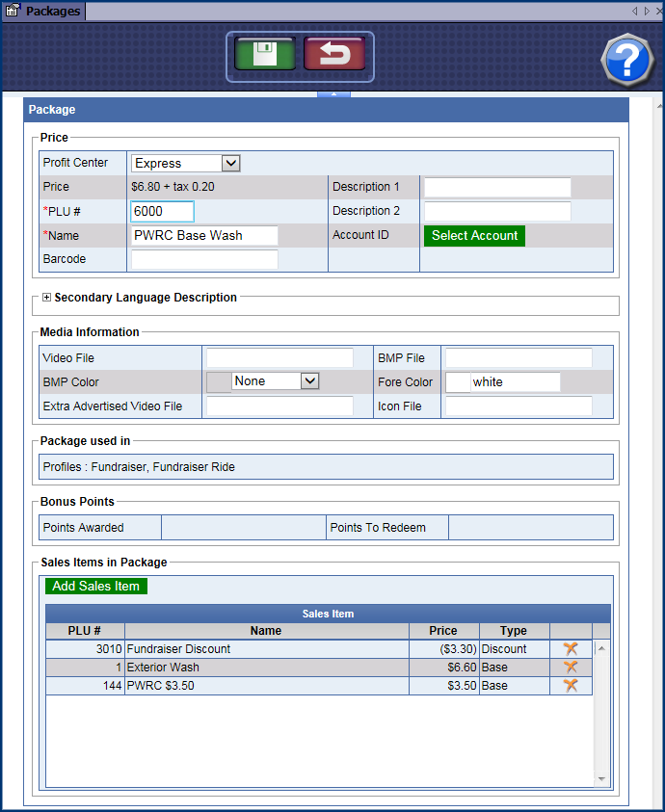Click the Fore Color swatch box
The image size is (665, 812).
point(458,382)
